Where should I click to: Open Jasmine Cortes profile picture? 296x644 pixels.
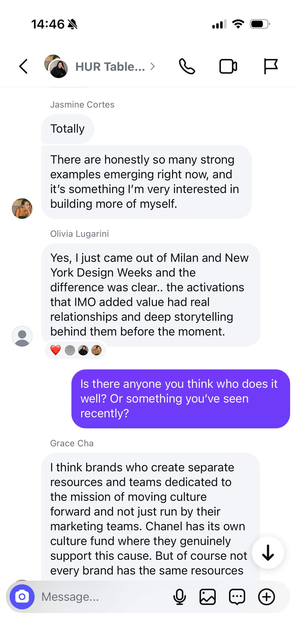pos(22,209)
